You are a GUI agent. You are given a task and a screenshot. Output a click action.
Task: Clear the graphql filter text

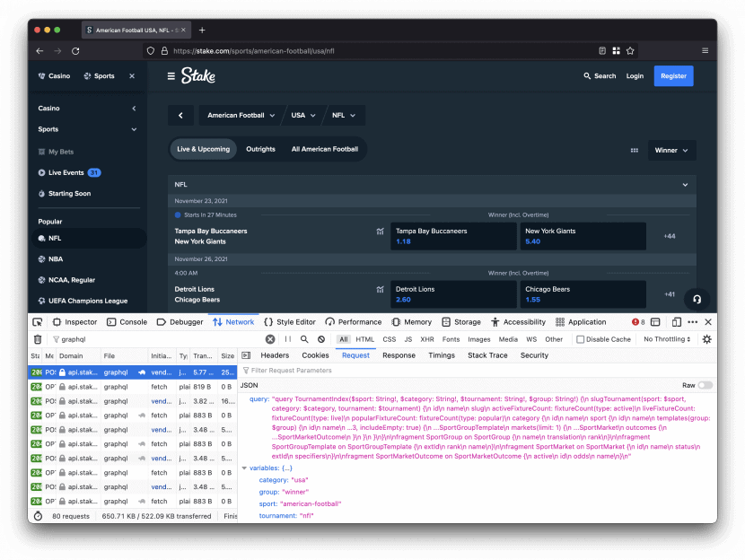[270, 339]
